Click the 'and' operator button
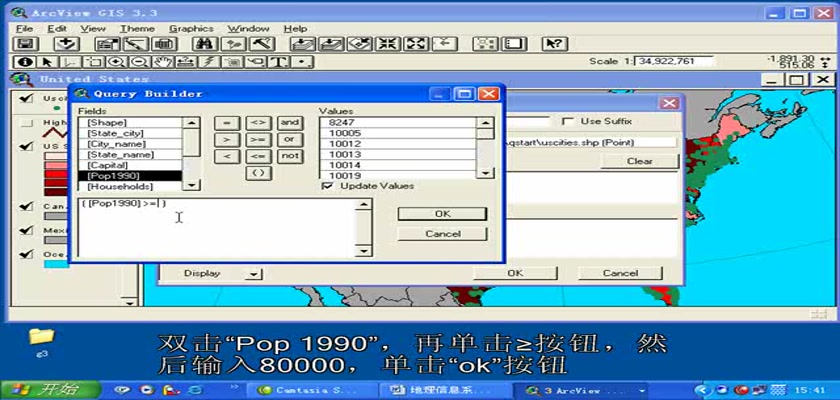 [x=290, y=123]
